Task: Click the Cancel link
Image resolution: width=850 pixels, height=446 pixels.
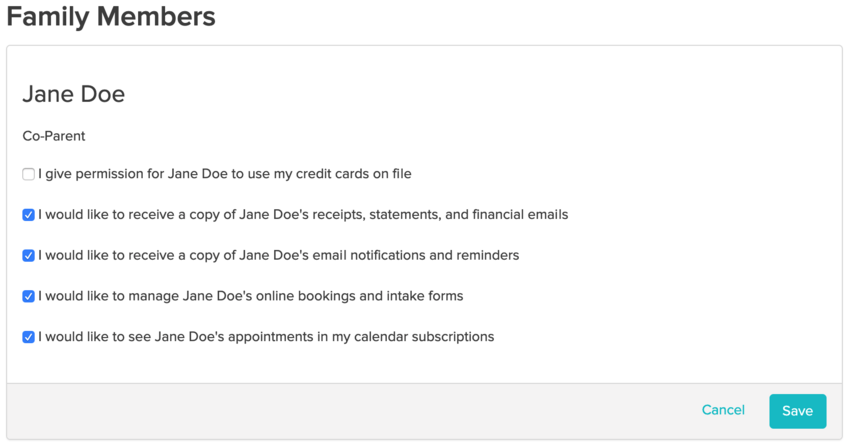Action: (723, 410)
